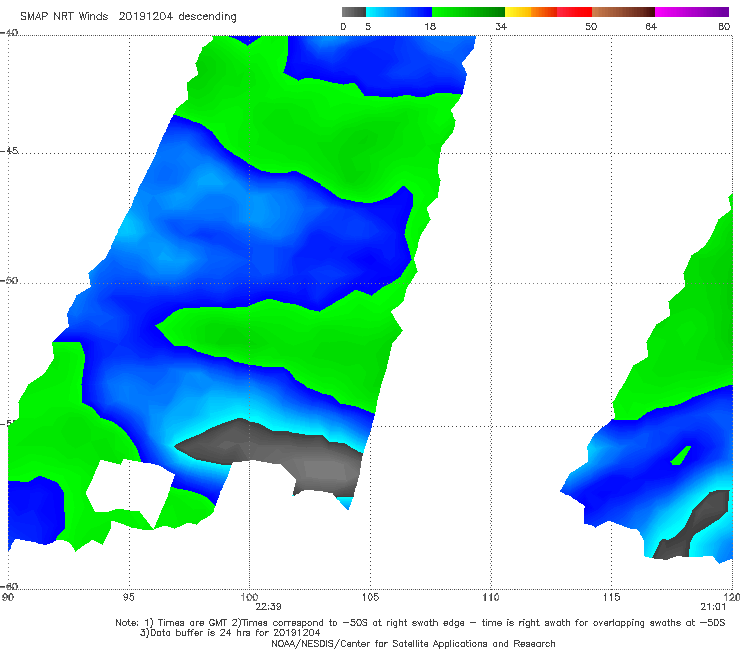Select the red color bar segment
Screen dimensions: 740x650
[x=574, y=12]
